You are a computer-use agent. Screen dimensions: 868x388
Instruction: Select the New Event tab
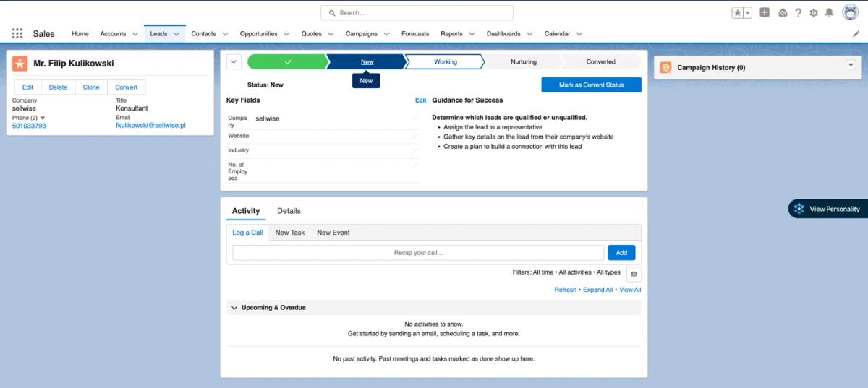(x=333, y=233)
